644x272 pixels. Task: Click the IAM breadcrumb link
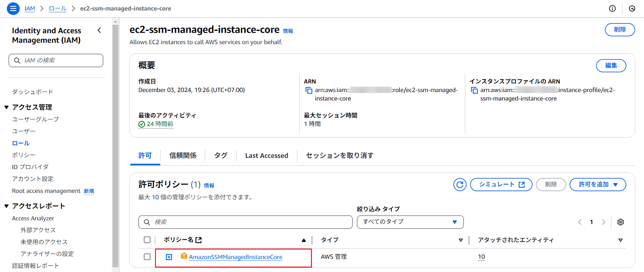click(x=30, y=9)
